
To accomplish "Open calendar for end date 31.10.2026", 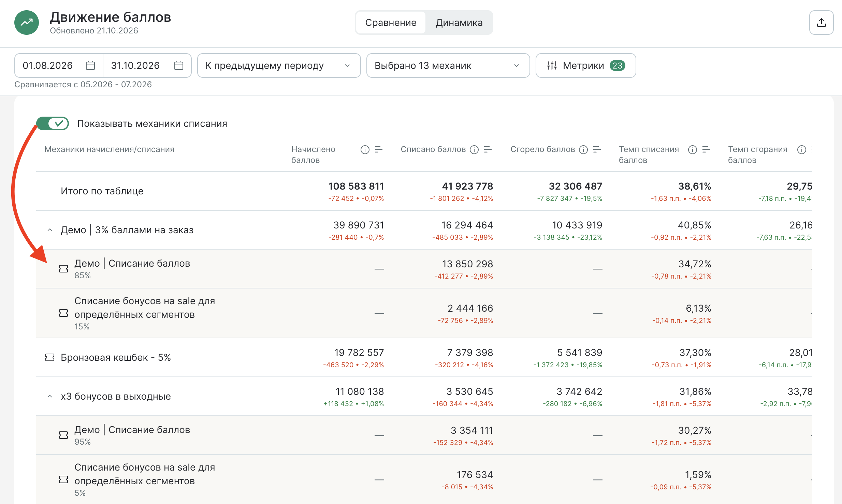I will [179, 65].
